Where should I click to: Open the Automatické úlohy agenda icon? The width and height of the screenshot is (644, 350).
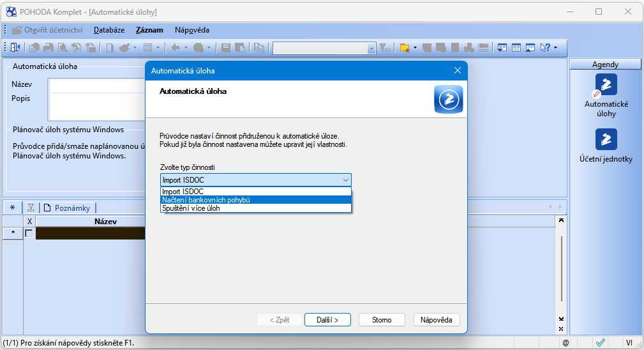[606, 84]
